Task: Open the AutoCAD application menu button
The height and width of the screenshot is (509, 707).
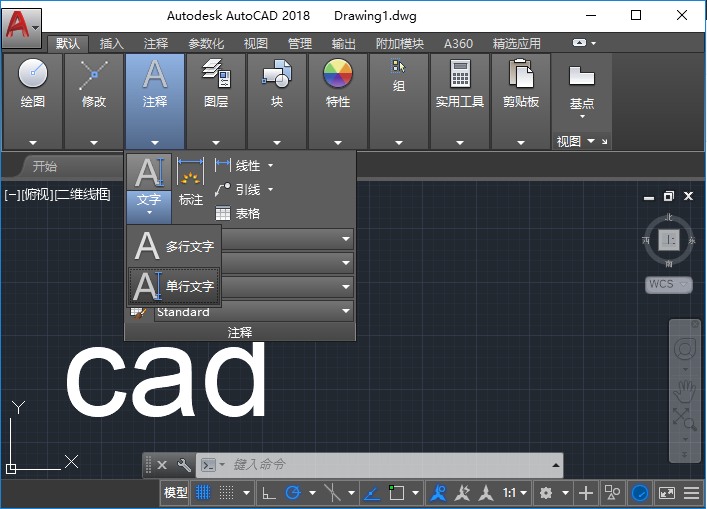Action: pyautogui.click(x=22, y=27)
